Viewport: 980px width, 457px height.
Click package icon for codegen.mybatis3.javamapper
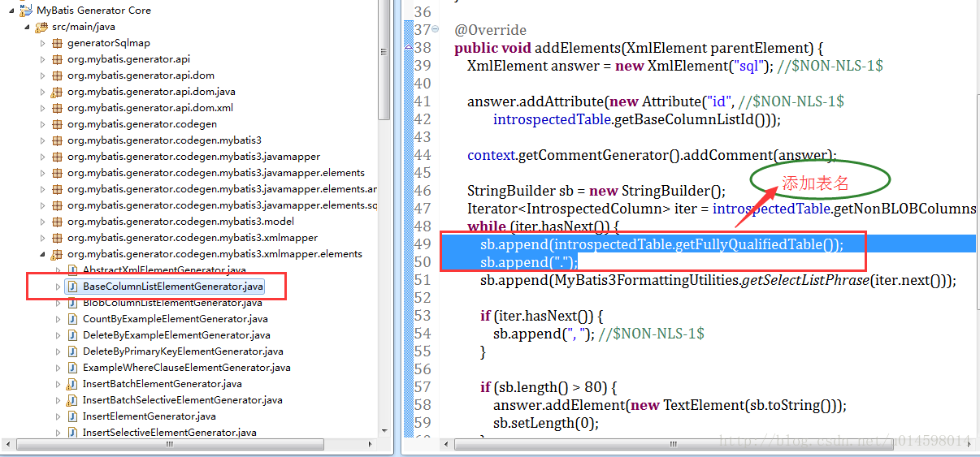coord(57,157)
